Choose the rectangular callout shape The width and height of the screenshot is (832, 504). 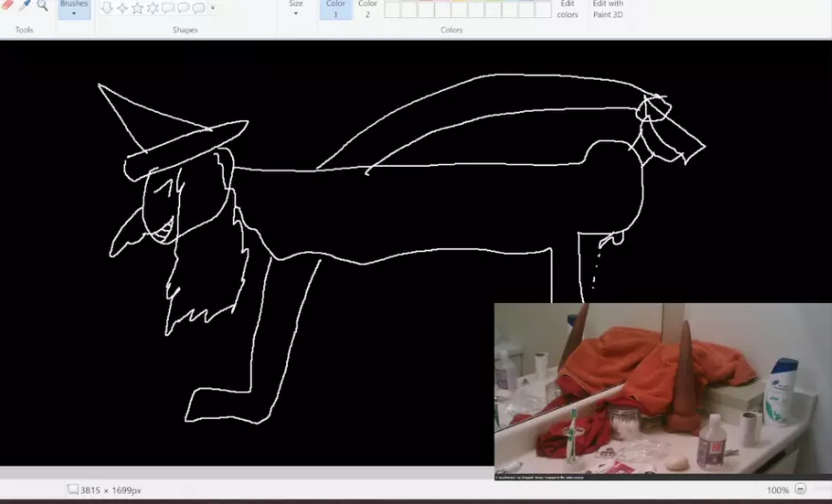[169, 8]
